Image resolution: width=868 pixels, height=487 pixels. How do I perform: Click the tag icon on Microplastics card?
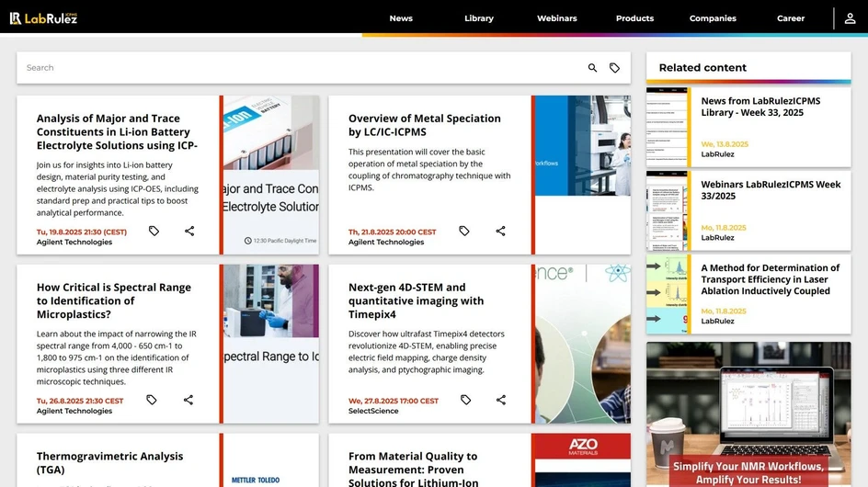point(152,400)
